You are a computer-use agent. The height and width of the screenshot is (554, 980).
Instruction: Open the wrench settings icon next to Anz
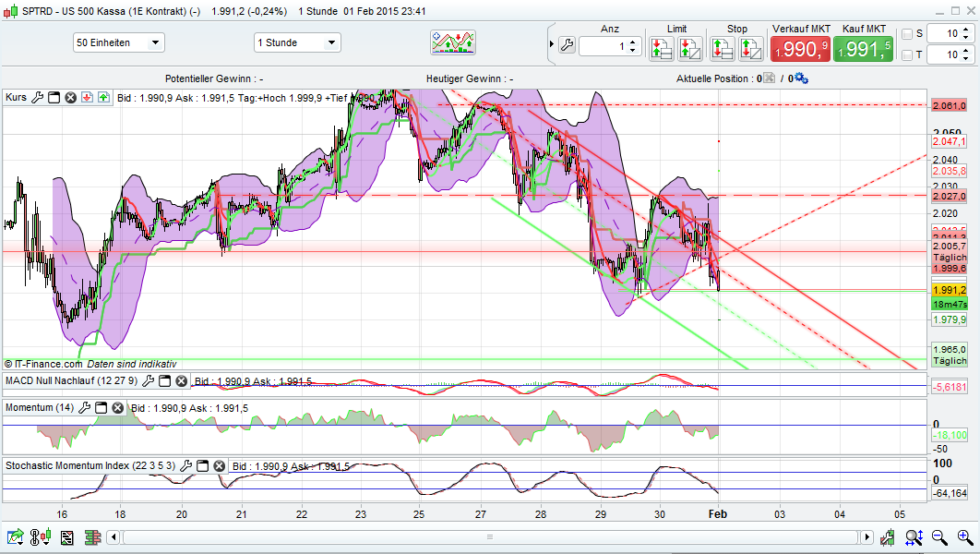(x=567, y=44)
